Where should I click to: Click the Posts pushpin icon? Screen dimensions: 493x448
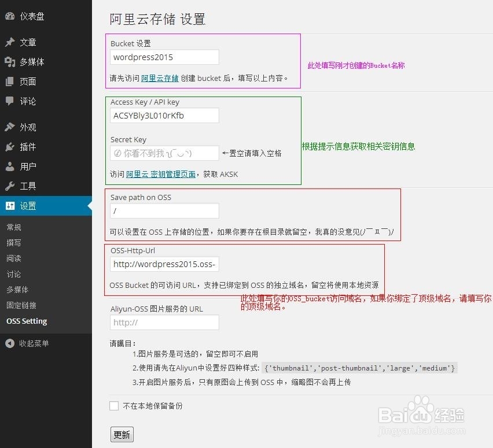pos(10,42)
